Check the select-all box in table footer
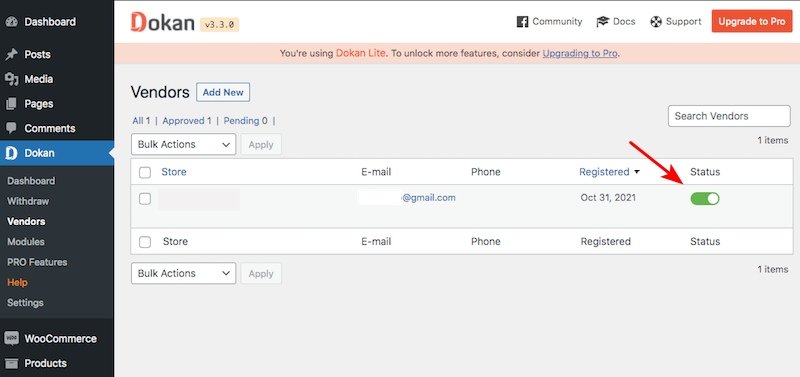The image size is (800, 377). (x=145, y=242)
